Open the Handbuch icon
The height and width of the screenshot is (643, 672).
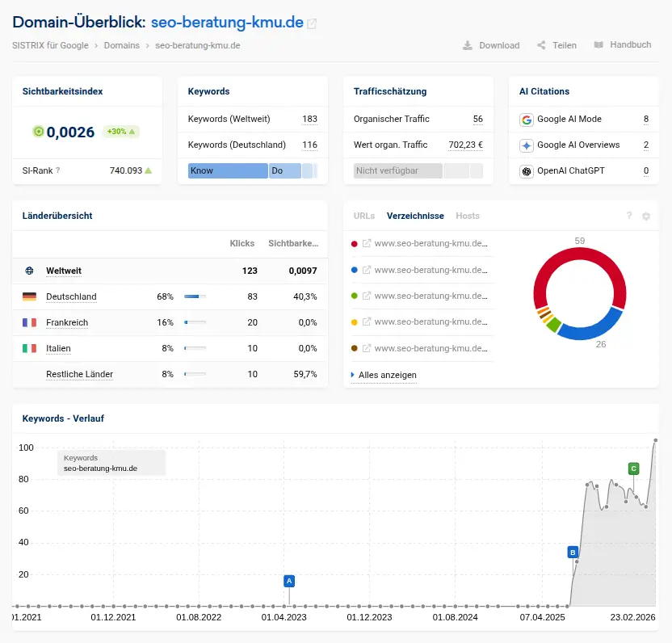coord(598,45)
